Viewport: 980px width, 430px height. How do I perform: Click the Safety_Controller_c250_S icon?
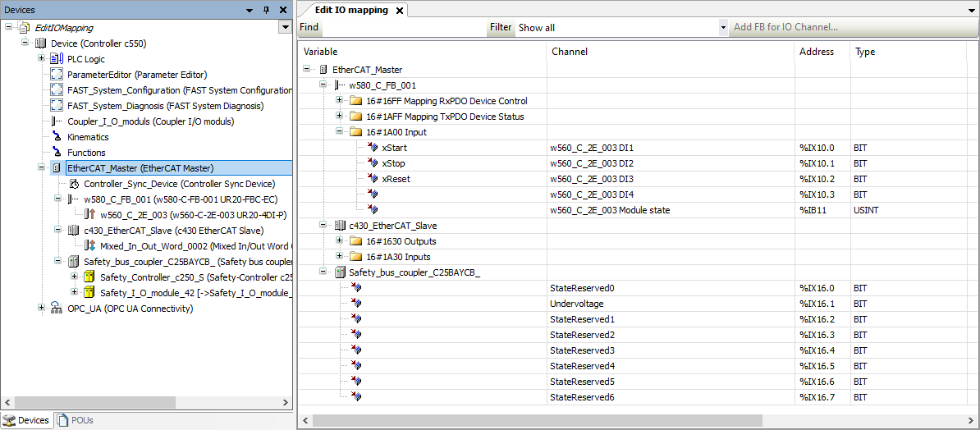(90, 277)
